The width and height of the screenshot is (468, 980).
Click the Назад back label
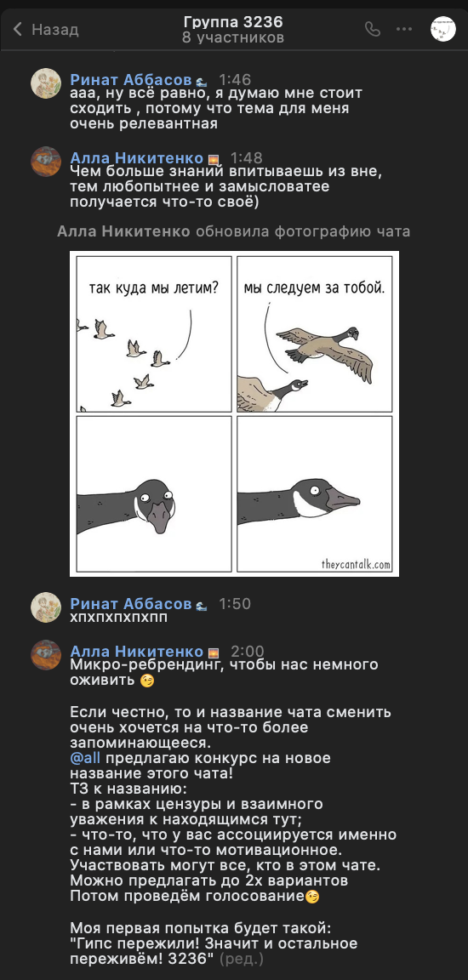click(x=55, y=30)
